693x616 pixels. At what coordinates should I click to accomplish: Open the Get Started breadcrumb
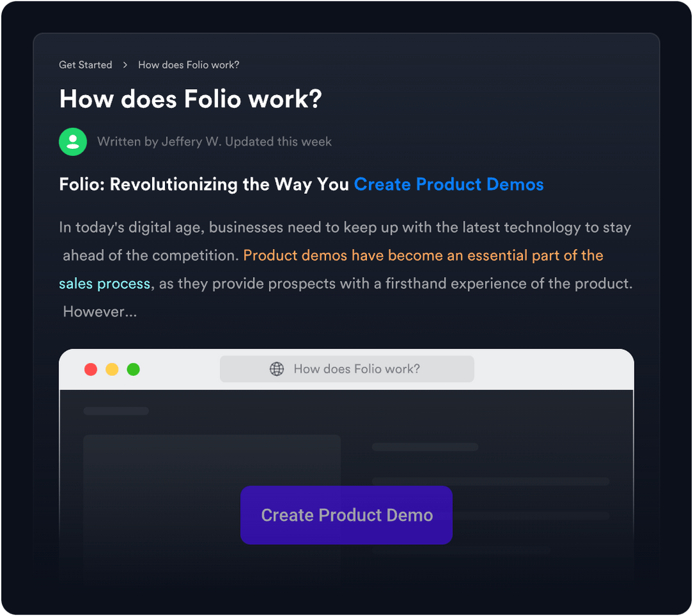pyautogui.click(x=85, y=65)
